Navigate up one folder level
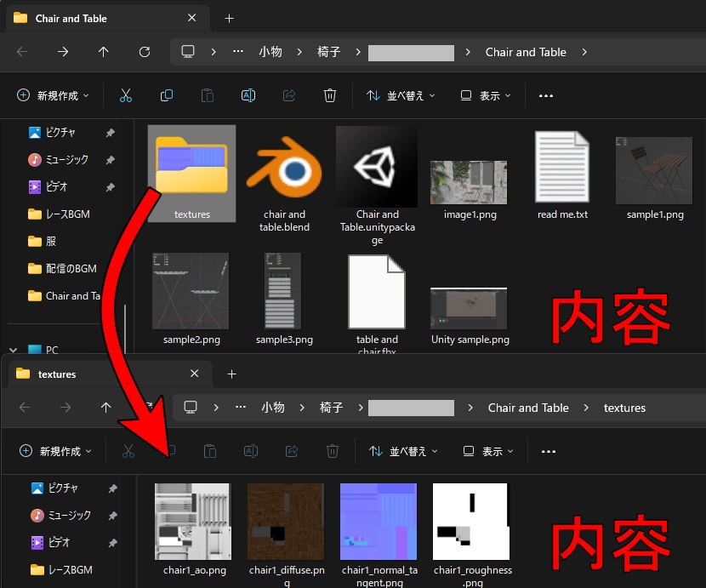The height and width of the screenshot is (588, 706). pyautogui.click(x=103, y=52)
